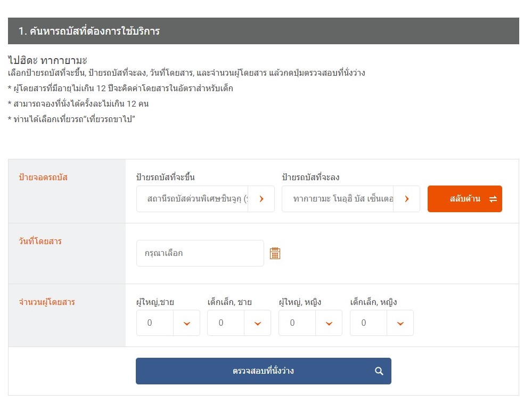Click the orange chevron for ป้ายรถบัสที่จะลง

pos(407,199)
